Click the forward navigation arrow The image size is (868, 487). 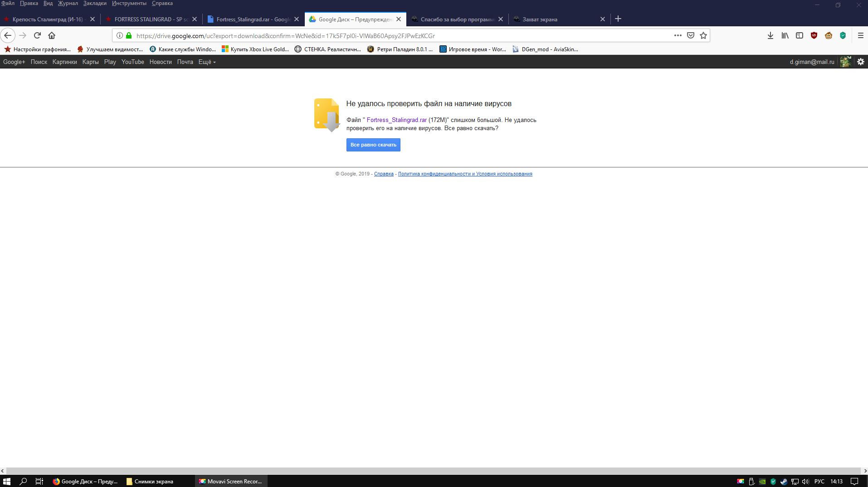(x=23, y=35)
